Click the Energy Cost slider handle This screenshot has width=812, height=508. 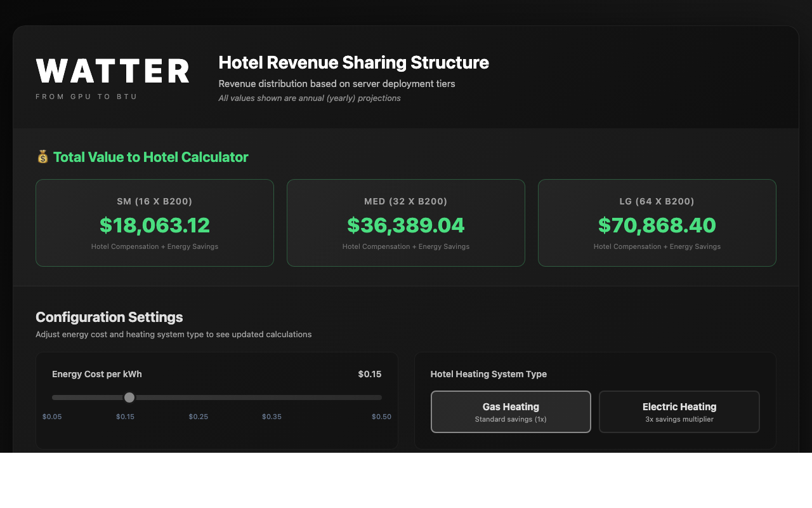click(129, 398)
